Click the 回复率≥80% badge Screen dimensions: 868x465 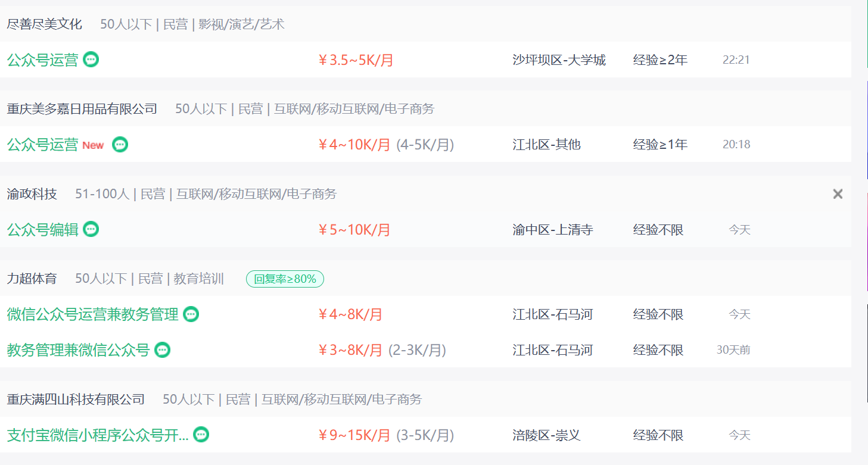pos(285,279)
